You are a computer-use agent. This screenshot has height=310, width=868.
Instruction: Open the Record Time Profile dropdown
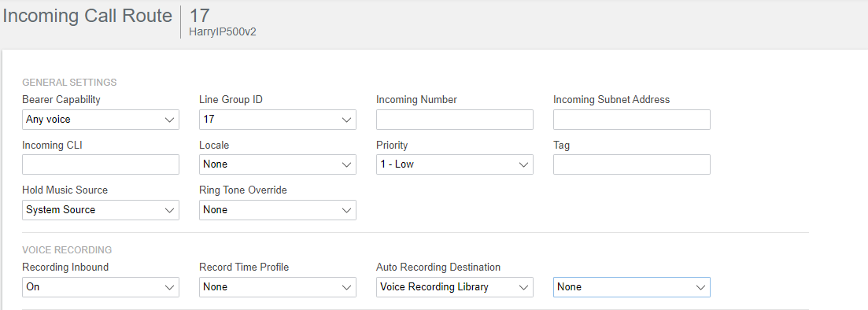(277, 286)
